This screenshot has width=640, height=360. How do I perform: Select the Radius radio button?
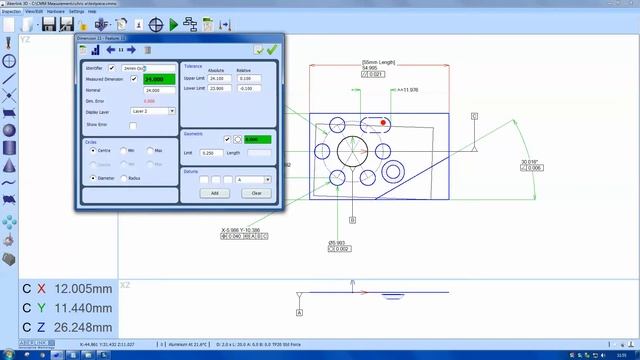click(x=124, y=178)
